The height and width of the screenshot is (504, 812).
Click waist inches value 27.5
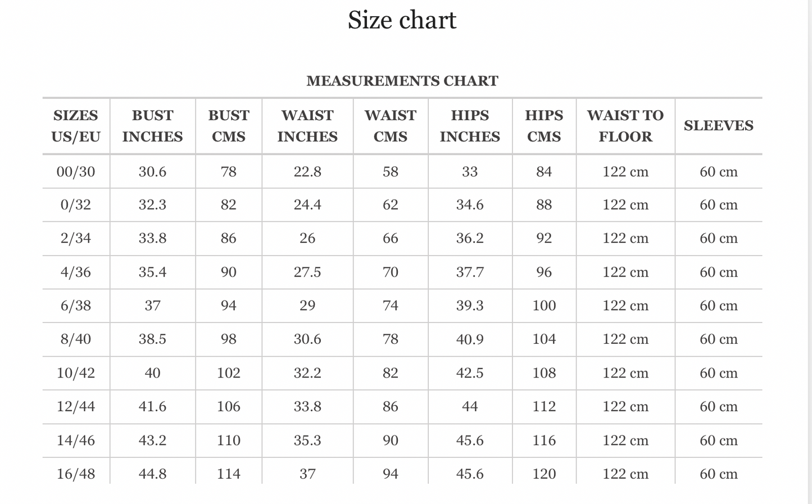(307, 273)
